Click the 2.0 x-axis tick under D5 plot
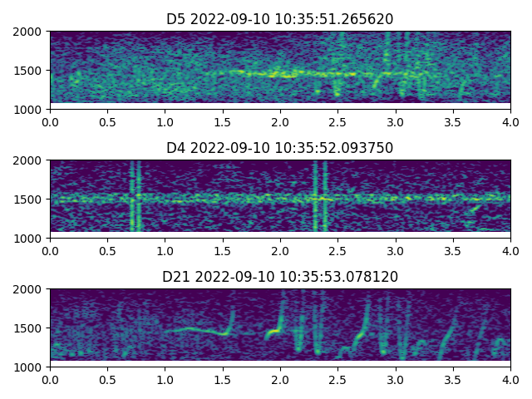This screenshot has width=532, height=399. (280, 121)
